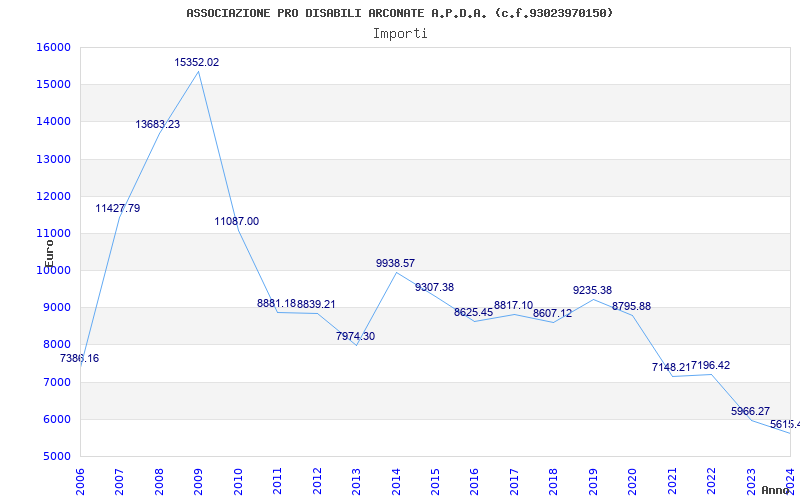This screenshot has width=800, height=500.
Task: Click the x-axis year 2022
Action: click(x=711, y=481)
